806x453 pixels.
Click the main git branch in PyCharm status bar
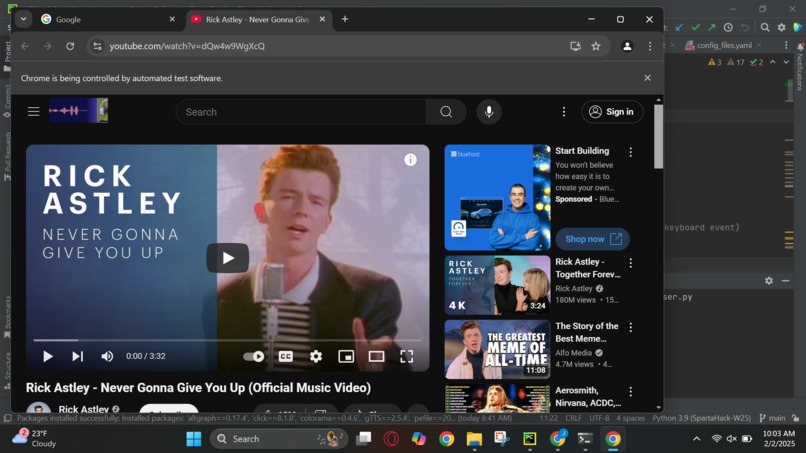[772, 418]
